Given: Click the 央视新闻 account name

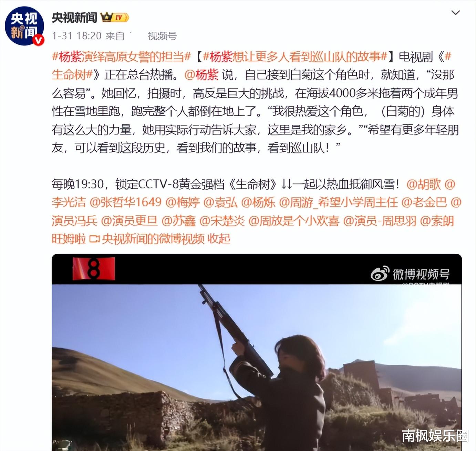Looking at the screenshot, I should 74,17.
